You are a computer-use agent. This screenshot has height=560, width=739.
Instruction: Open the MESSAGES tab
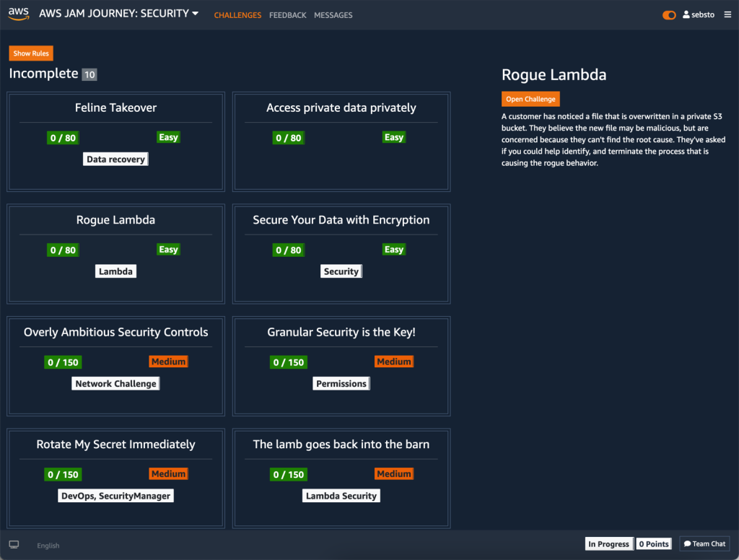click(333, 14)
